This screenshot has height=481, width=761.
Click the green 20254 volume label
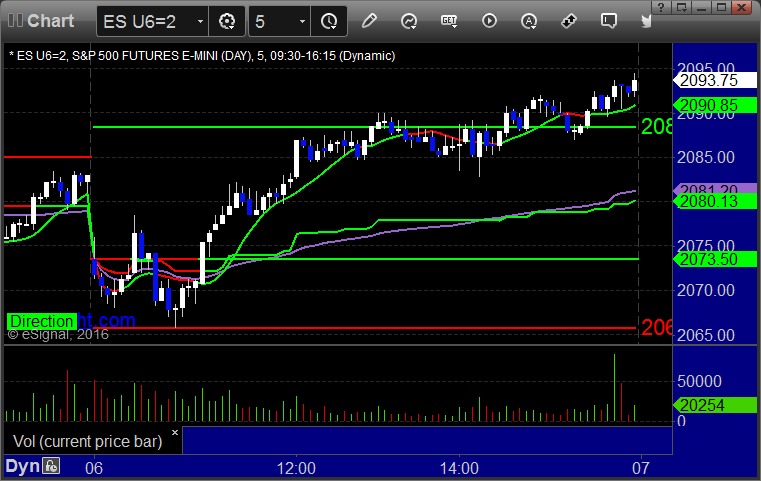715,405
